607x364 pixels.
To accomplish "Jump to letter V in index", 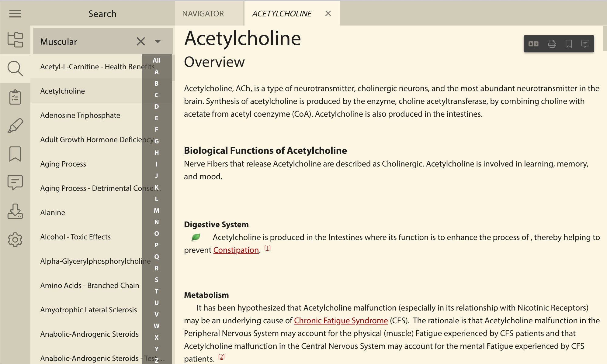I will (x=157, y=314).
